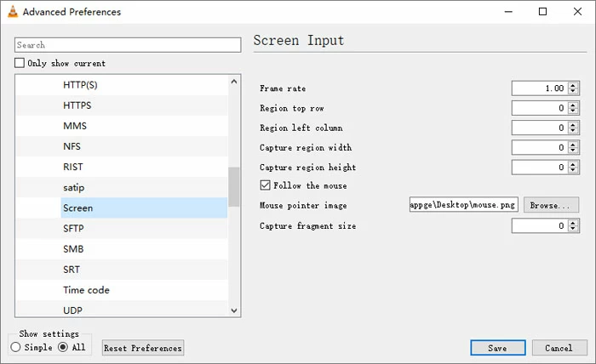Click the Mouse pointer image path field
The image size is (596, 364).
463,205
